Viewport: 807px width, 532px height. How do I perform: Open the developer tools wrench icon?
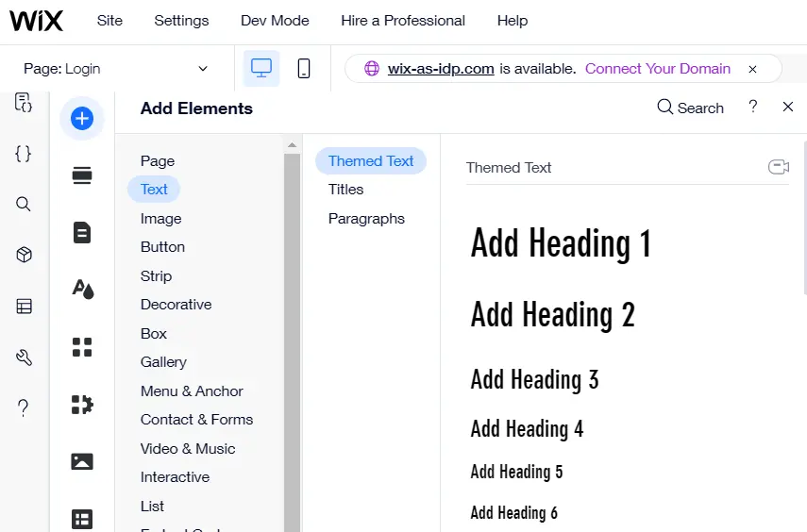pyautogui.click(x=24, y=357)
